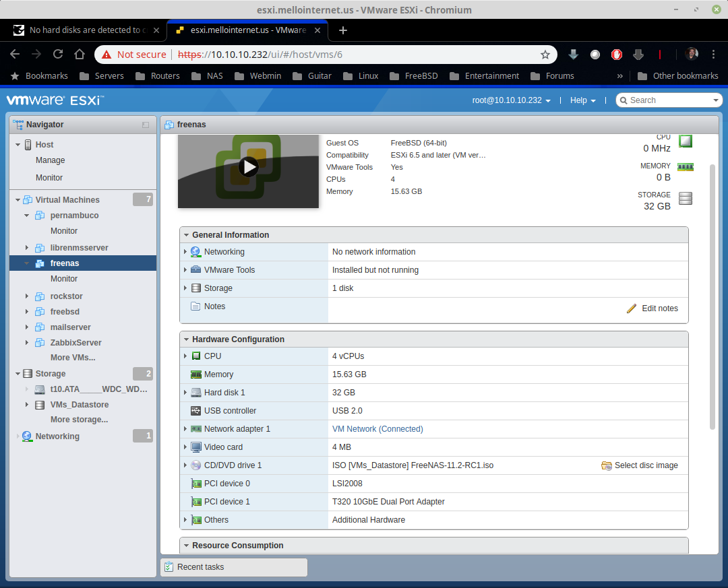Click the More VMs... link
Screen dimensions: 728x588
pyautogui.click(x=73, y=358)
